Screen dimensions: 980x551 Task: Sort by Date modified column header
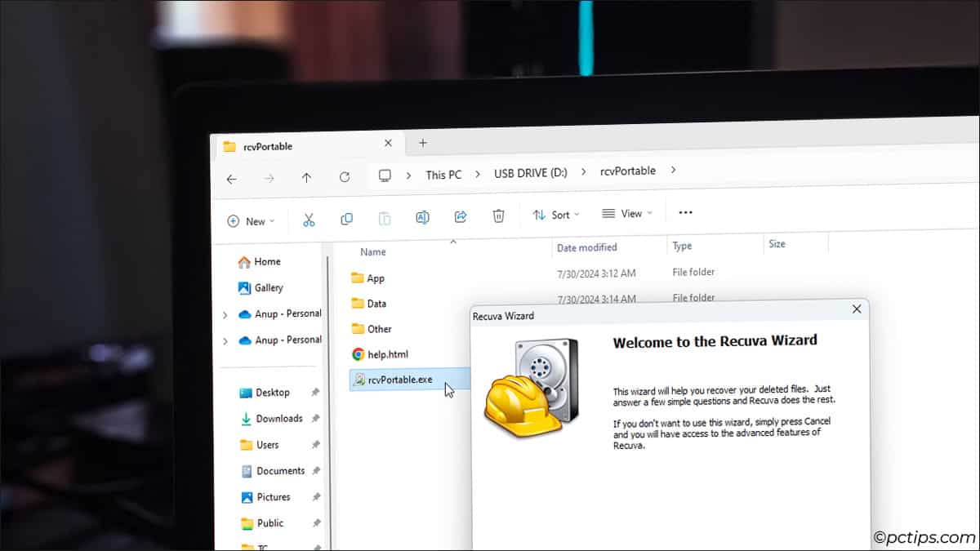[x=586, y=247]
